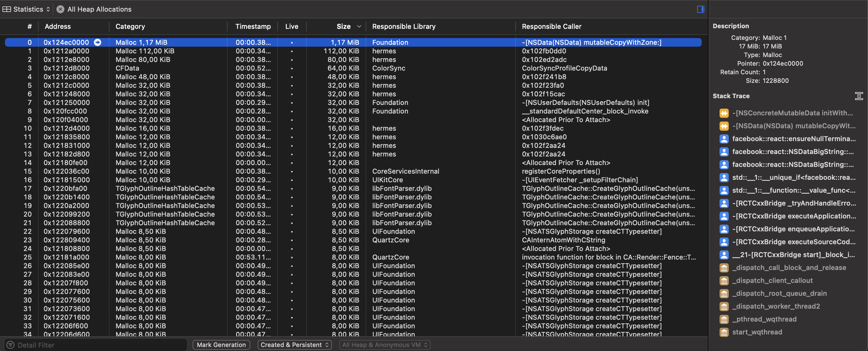
Task: Click the user-code icon next to facebook::react::ensureNullTermina frame
Action: click(x=725, y=139)
